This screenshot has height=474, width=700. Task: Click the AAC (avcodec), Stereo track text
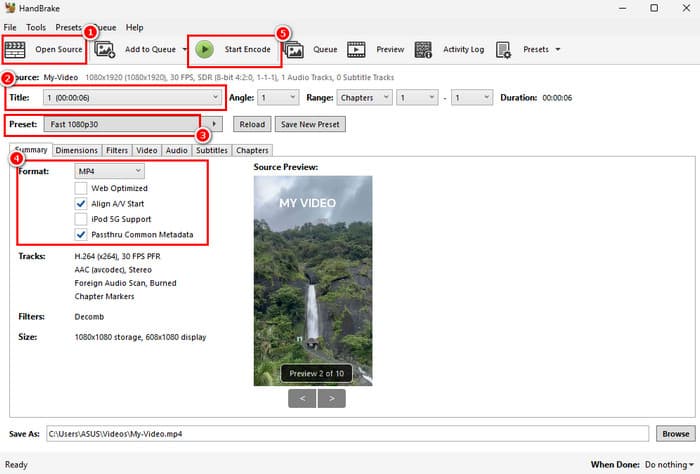coord(113,270)
